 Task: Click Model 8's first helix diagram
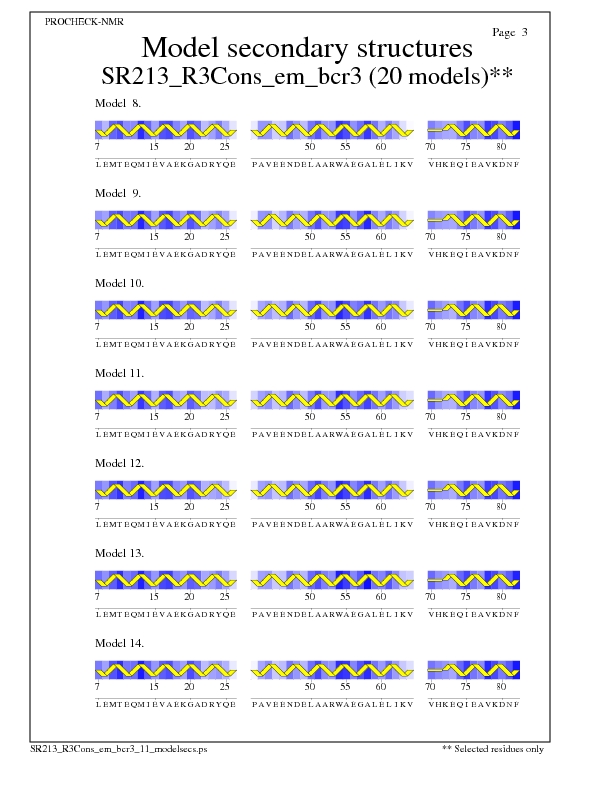click(x=166, y=130)
